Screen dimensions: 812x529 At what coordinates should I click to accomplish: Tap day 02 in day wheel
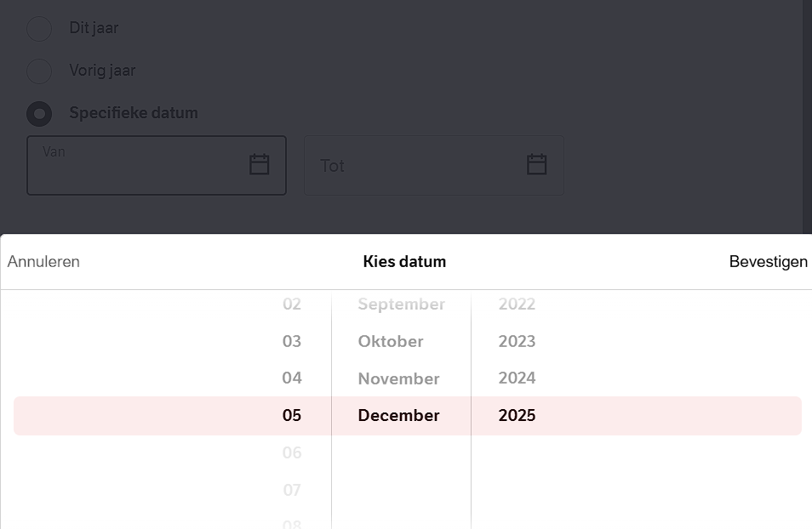(292, 304)
